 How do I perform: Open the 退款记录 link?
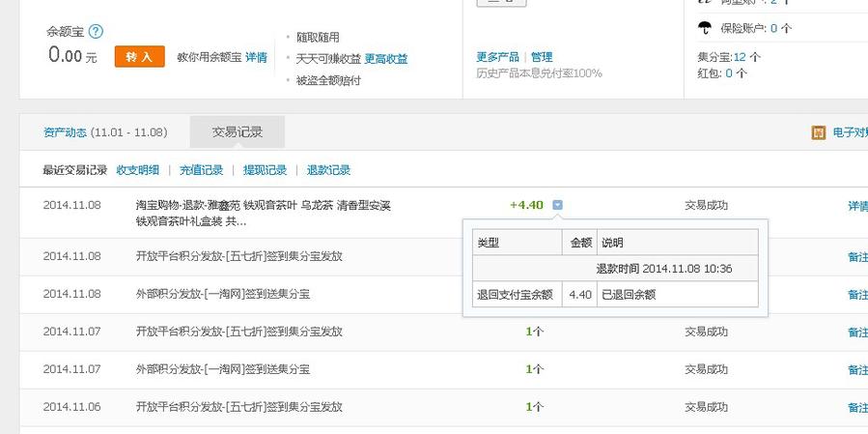(x=329, y=170)
